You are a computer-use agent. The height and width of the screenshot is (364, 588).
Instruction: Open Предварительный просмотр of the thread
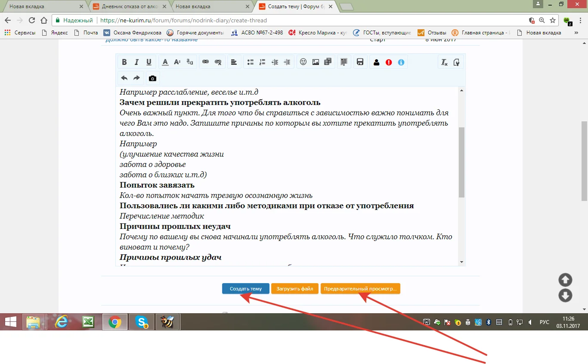point(361,289)
